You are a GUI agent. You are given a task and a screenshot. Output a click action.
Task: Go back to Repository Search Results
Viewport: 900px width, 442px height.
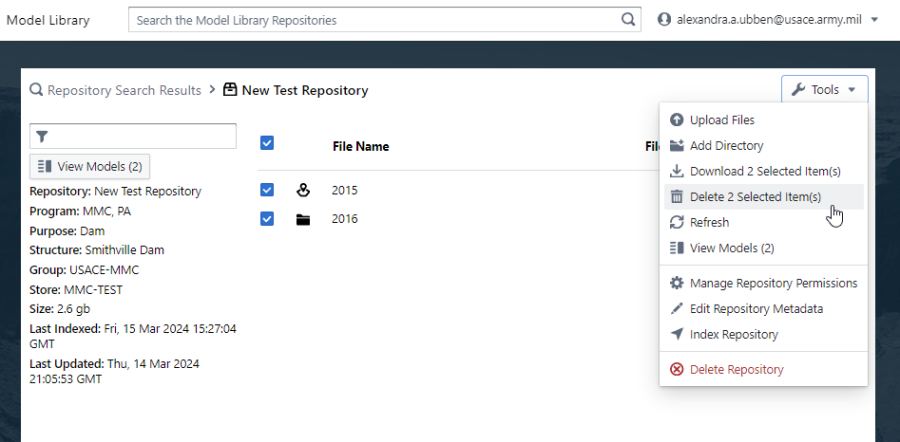click(124, 90)
